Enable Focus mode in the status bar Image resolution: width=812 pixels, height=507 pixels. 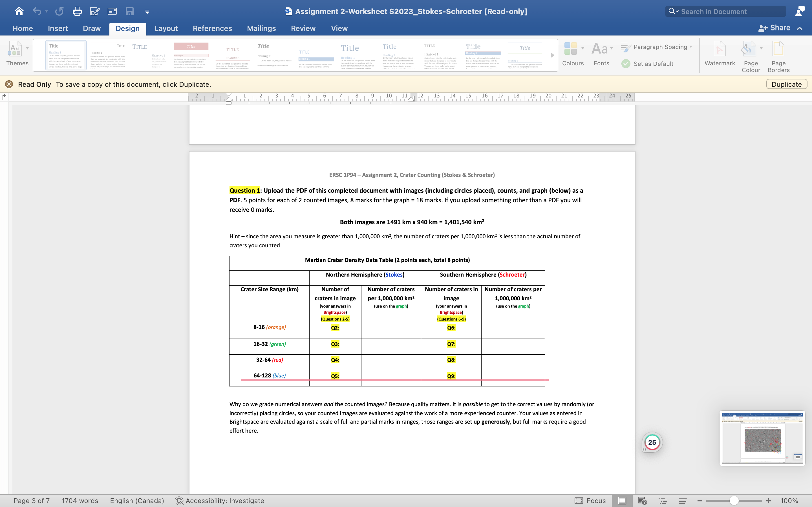591,501
